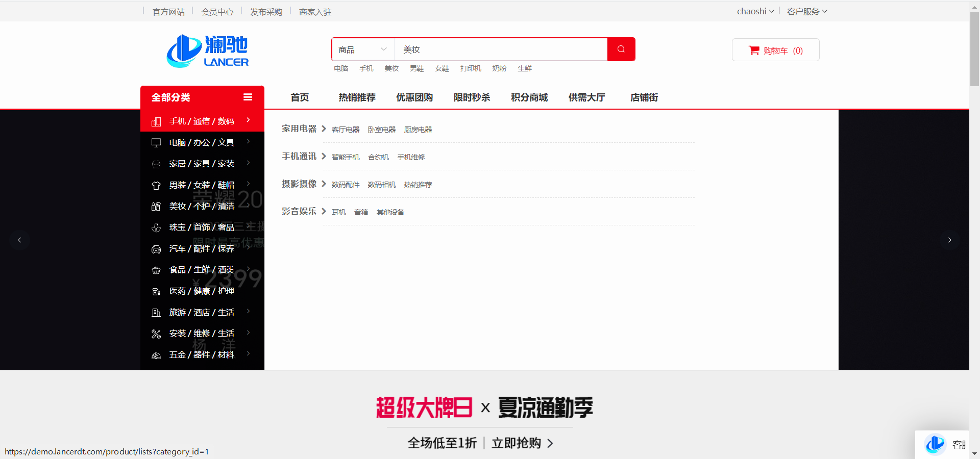Click the red search magnifier button
The height and width of the screenshot is (459, 980).
621,49
